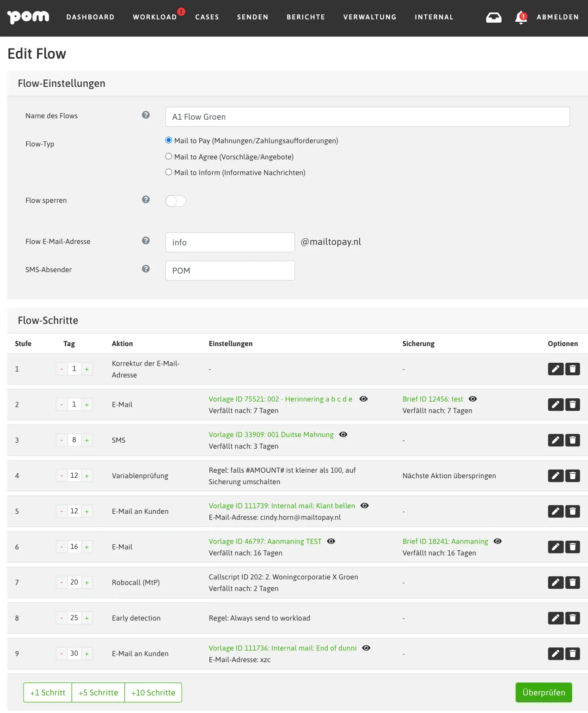588x713 pixels.
Task: Increase Tag value for step 4 Variablenprüfung
Action: (87, 475)
